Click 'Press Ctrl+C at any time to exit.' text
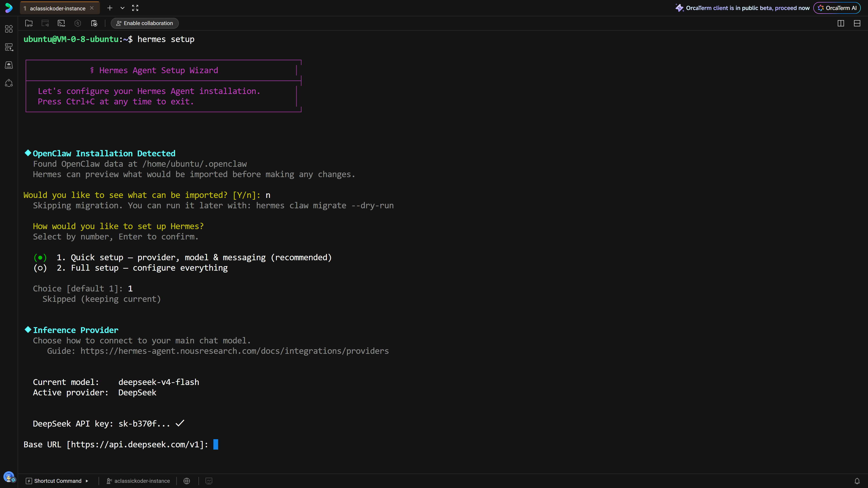 click(116, 102)
